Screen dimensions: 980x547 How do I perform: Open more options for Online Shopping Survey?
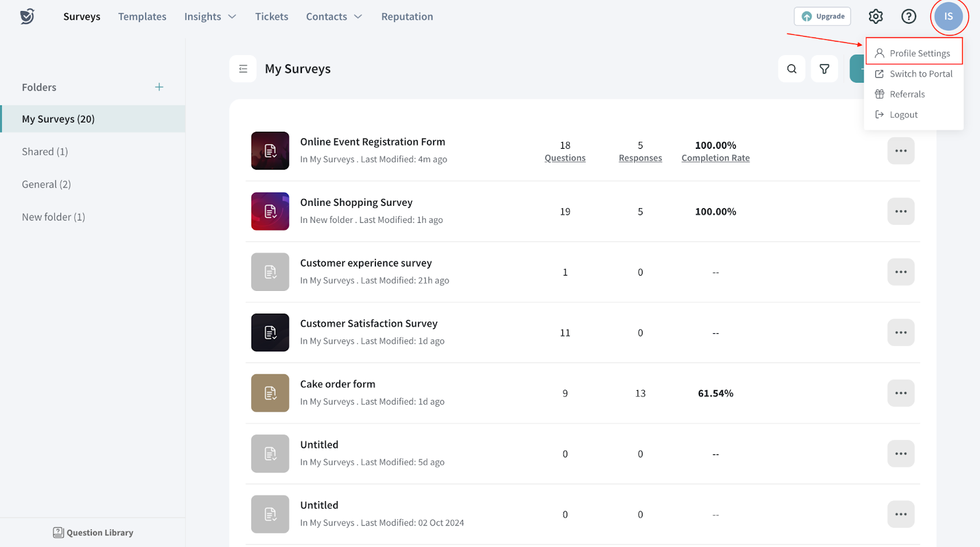point(900,211)
